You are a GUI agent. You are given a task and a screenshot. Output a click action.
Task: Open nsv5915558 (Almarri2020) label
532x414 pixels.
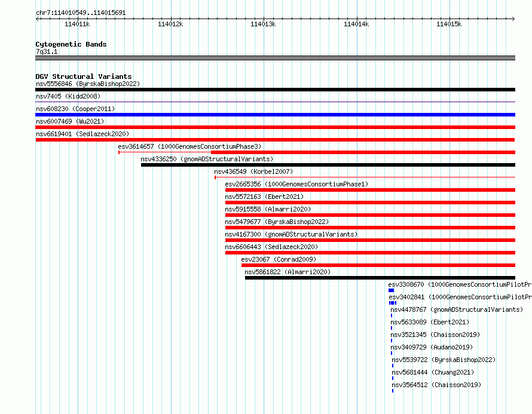pos(268,209)
